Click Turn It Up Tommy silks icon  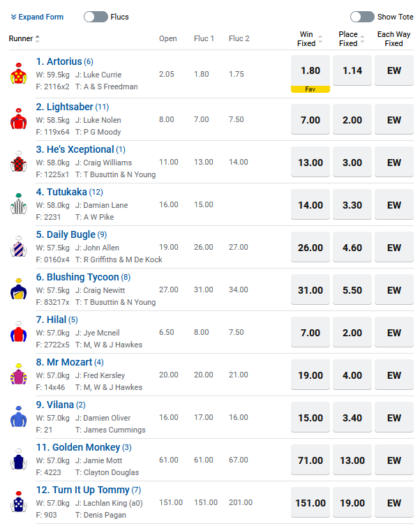[x=18, y=502]
